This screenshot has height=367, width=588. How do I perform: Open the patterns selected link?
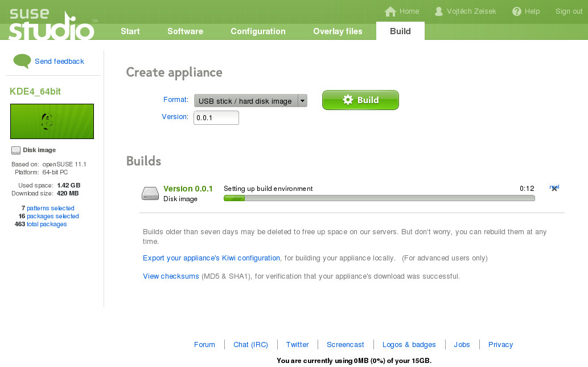[x=51, y=208]
